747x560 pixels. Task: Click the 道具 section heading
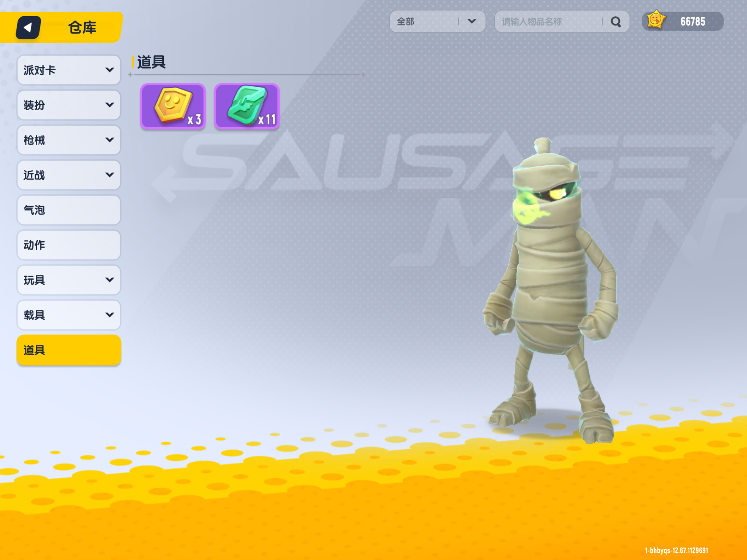151,62
